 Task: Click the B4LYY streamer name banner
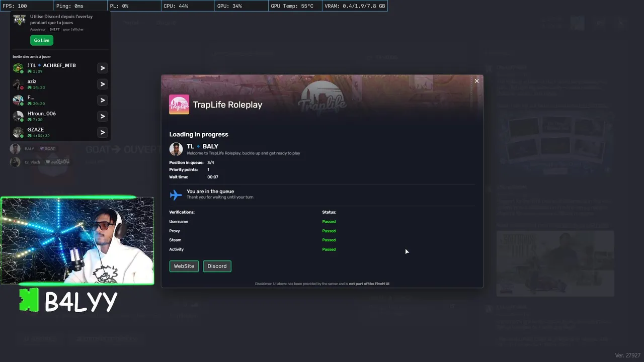point(68,301)
